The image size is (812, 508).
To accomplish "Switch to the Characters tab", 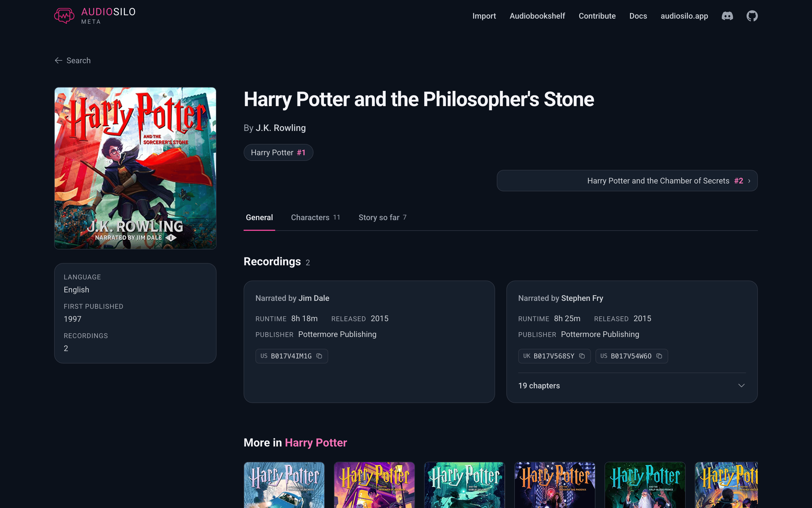I will tap(315, 217).
